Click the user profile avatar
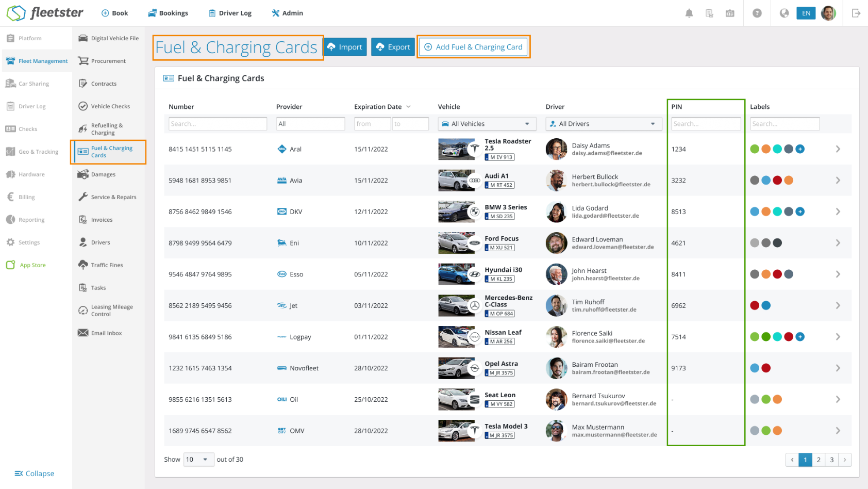Screen dimensions: 868x489 click(x=828, y=13)
